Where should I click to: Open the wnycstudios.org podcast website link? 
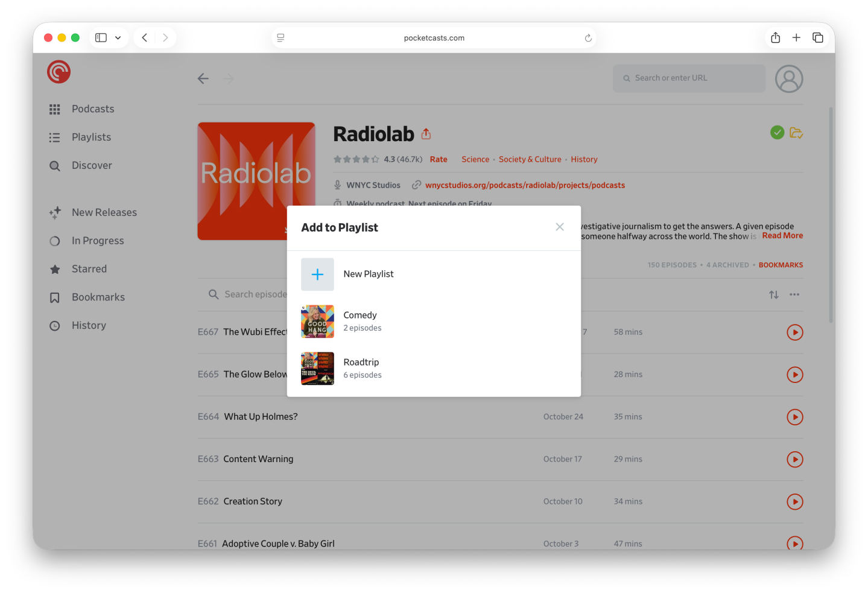pos(525,185)
